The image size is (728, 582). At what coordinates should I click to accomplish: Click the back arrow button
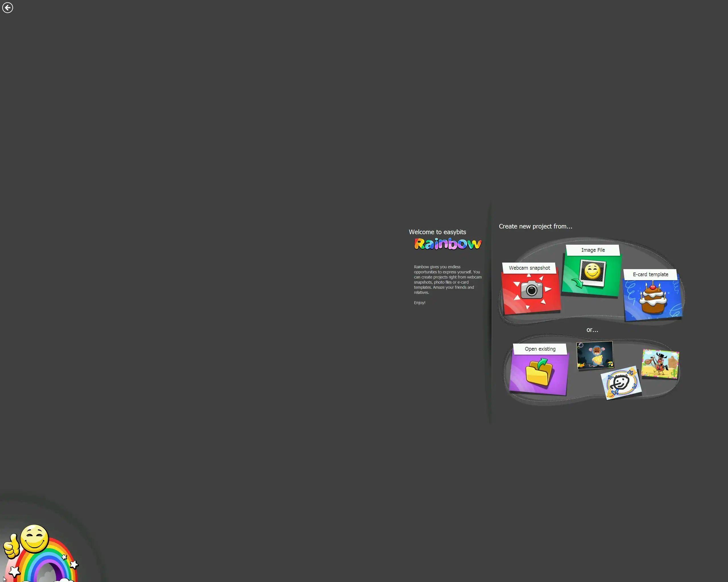click(7, 7)
